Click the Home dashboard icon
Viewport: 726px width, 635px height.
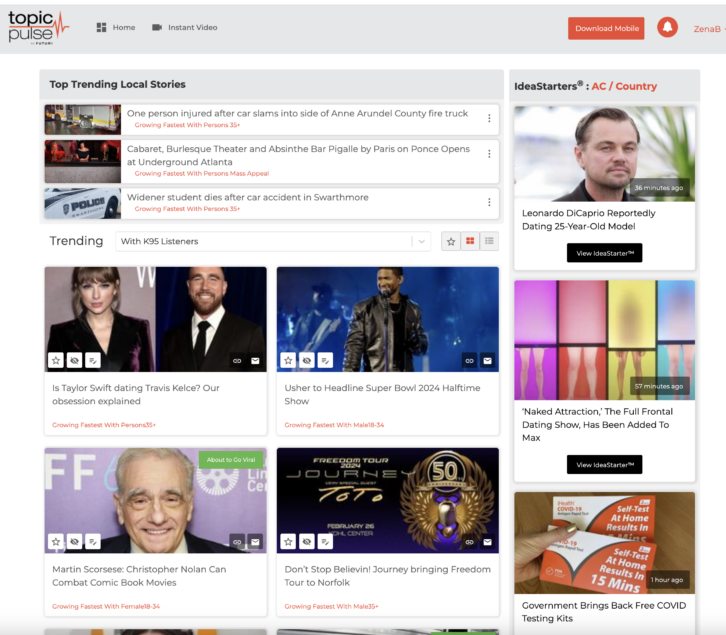point(101,27)
